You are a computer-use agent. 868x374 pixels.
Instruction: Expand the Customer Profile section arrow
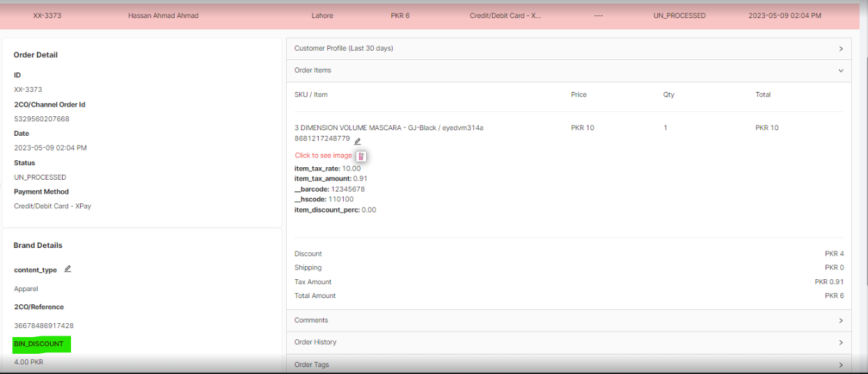click(840, 49)
